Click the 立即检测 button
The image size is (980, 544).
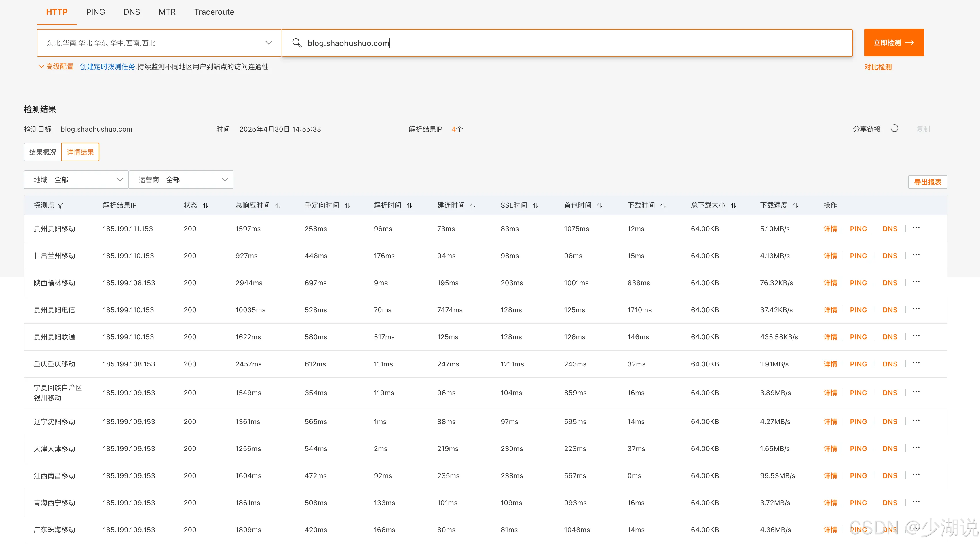pyautogui.click(x=894, y=43)
